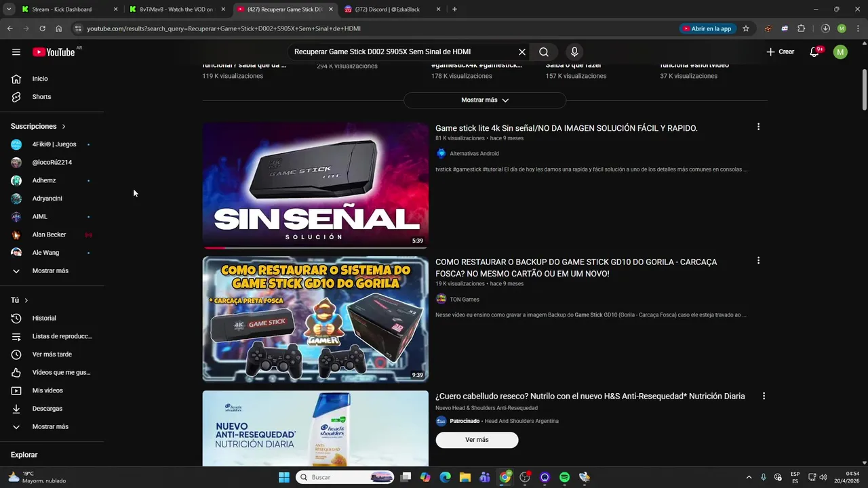868x488 pixels.
Task: Open Spotify from the taskbar
Action: coord(564,477)
